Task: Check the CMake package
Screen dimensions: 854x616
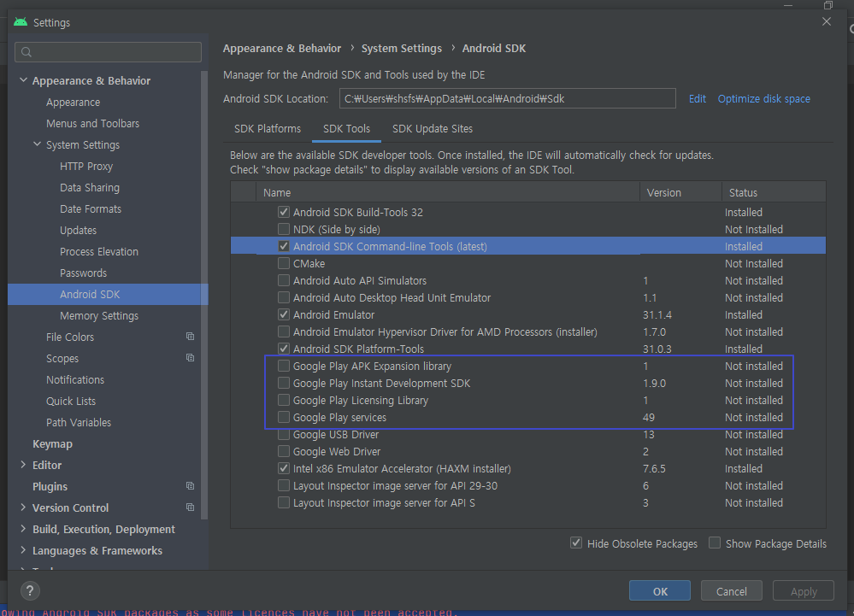Action: (283, 263)
